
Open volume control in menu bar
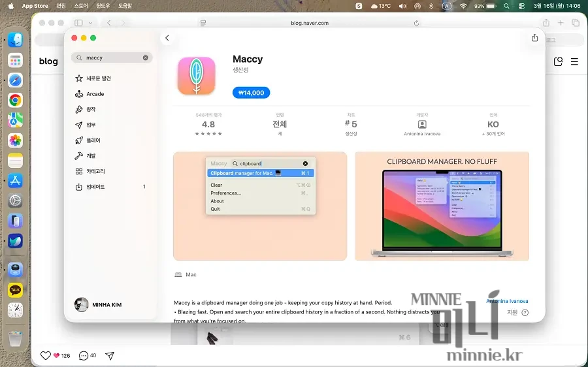[x=402, y=6]
